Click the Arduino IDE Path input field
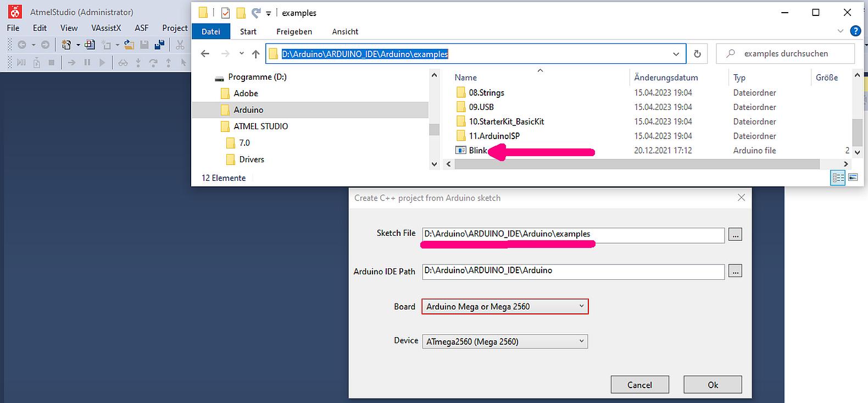Screen dimensions: 868x403 [574, 272]
